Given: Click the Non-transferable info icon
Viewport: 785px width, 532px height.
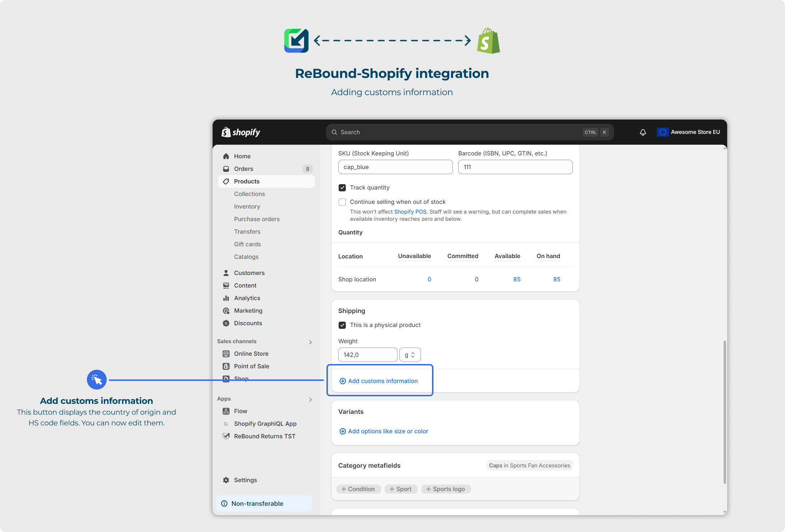Looking at the screenshot, I should coord(224,503).
